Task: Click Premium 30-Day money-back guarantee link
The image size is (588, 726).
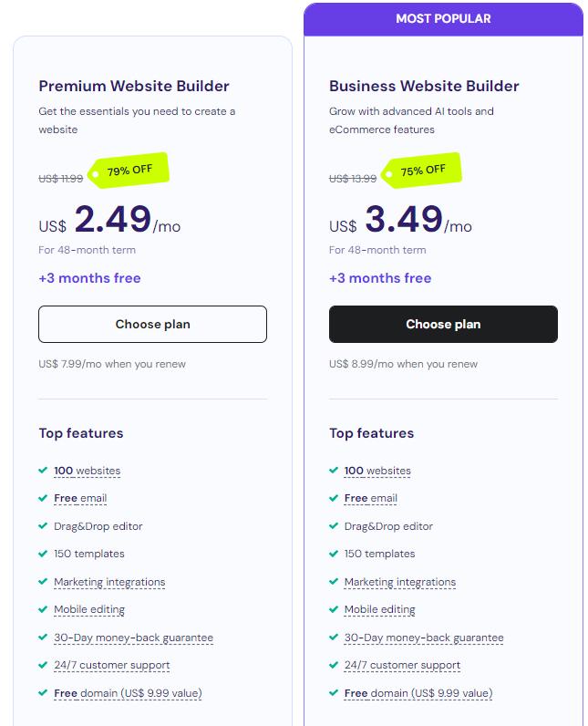Action: [x=134, y=638]
